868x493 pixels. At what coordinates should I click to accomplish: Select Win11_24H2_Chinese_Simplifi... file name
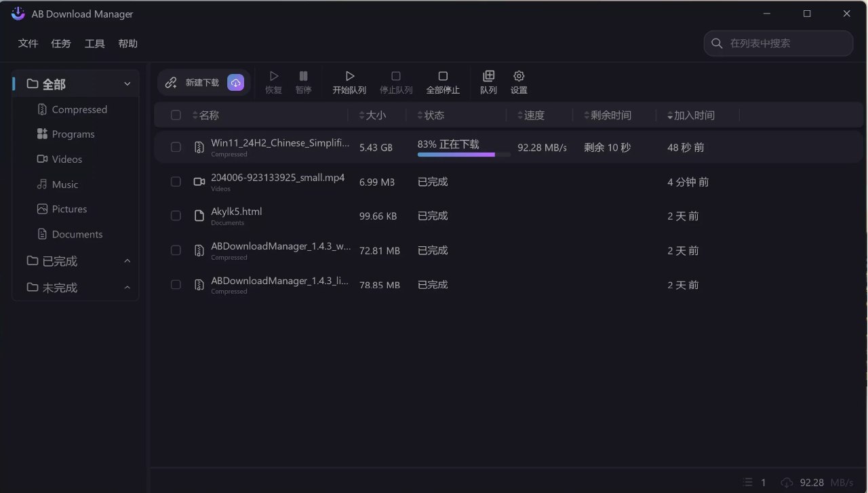click(x=281, y=142)
